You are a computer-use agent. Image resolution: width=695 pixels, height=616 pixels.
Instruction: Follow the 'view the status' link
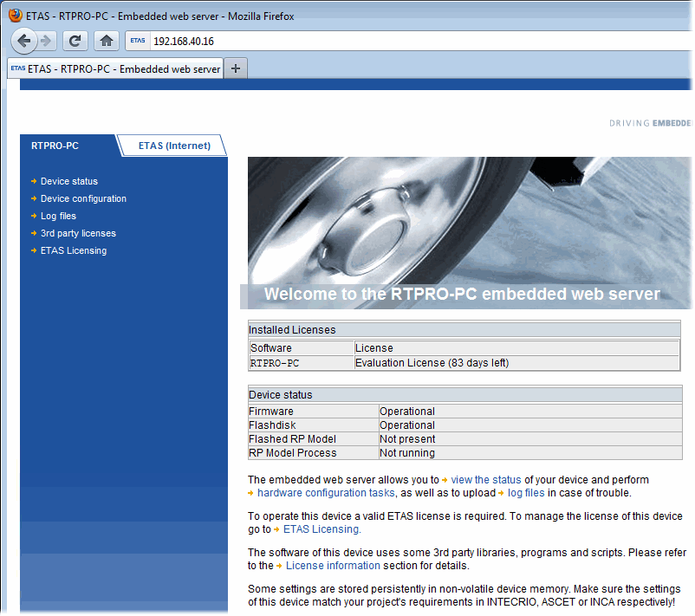[486, 479]
